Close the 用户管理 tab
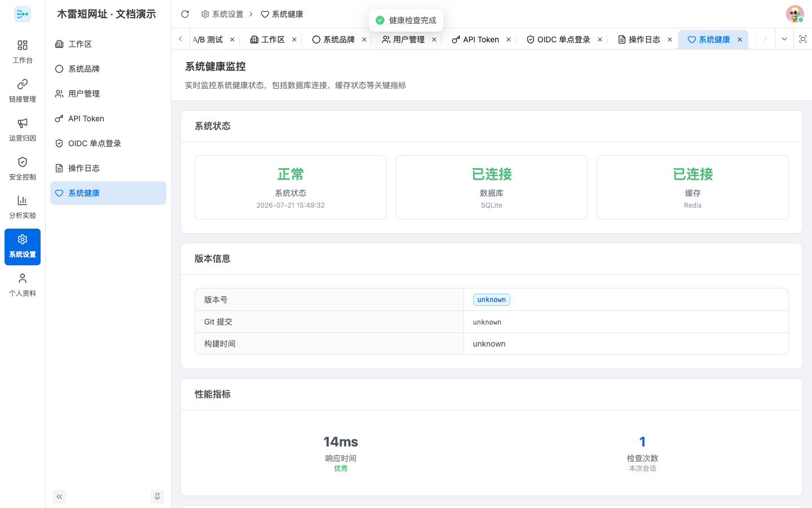Image resolution: width=812 pixels, height=508 pixels. [x=434, y=40]
